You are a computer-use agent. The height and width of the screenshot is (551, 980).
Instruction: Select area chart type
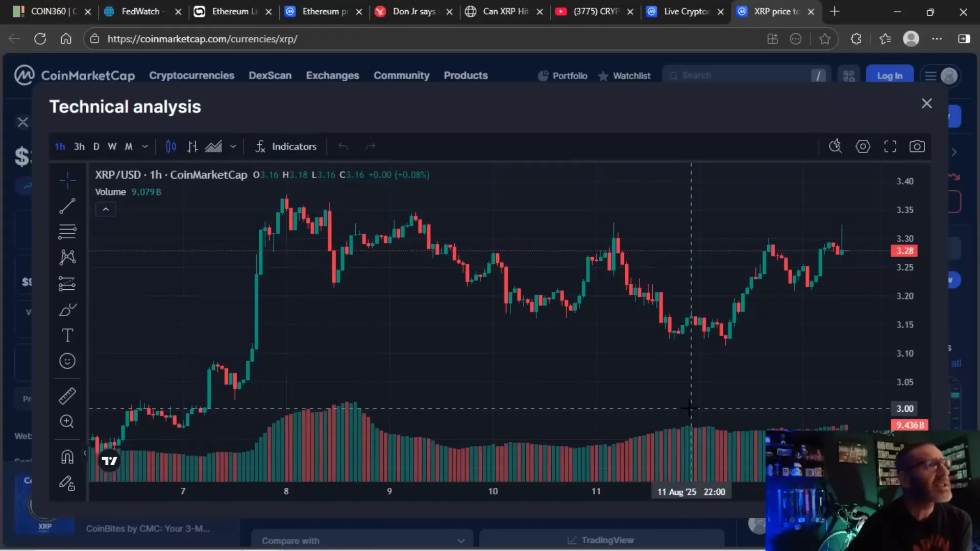(x=213, y=147)
